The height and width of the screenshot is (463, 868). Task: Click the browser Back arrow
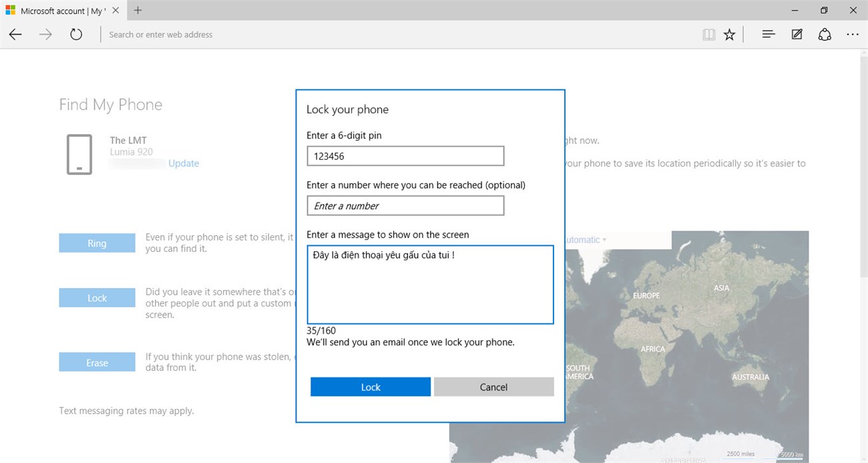click(x=15, y=35)
